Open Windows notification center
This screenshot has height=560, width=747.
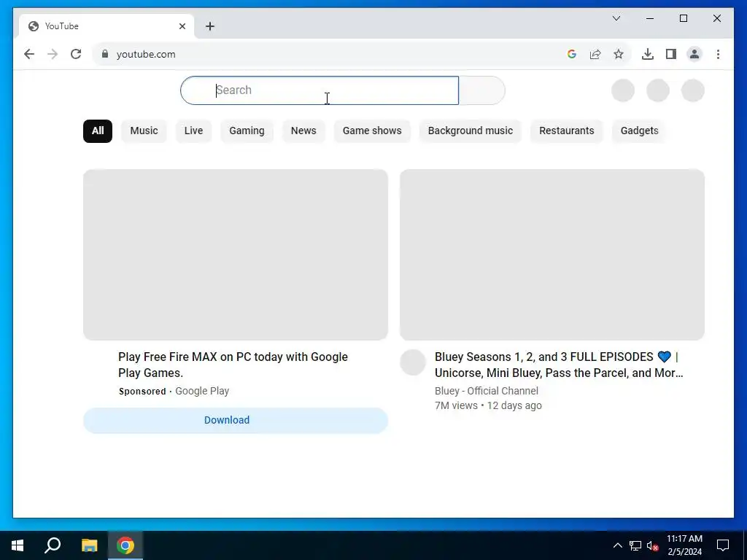[x=723, y=545]
